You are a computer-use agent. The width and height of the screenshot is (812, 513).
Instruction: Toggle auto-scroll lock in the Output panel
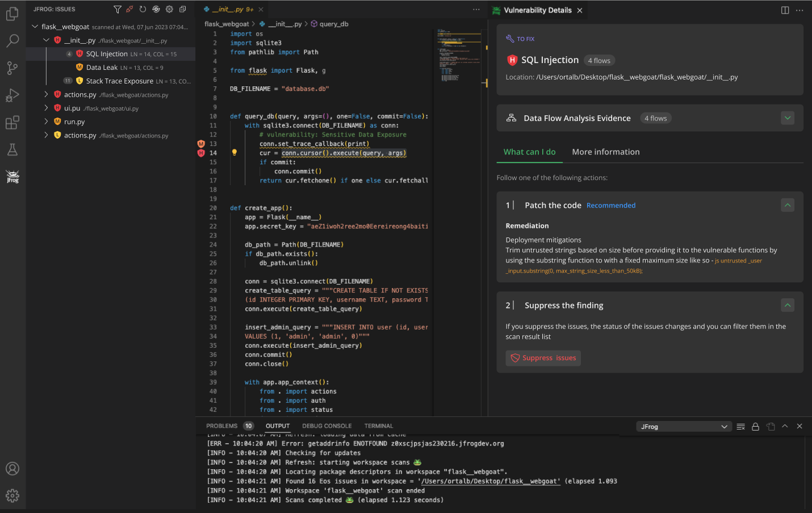[x=755, y=426]
